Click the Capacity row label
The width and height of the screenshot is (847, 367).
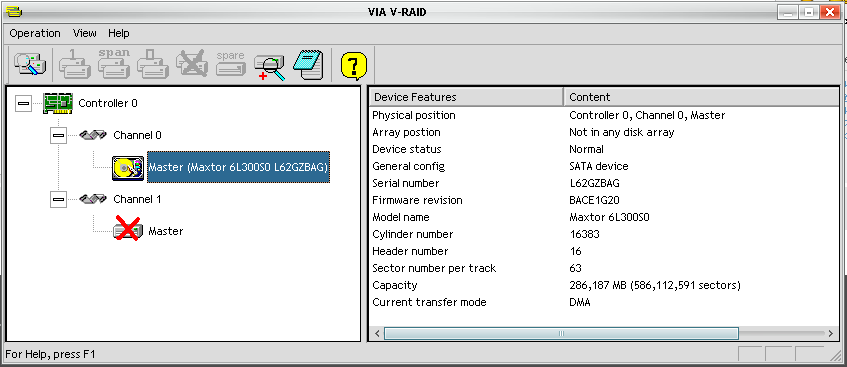point(395,285)
